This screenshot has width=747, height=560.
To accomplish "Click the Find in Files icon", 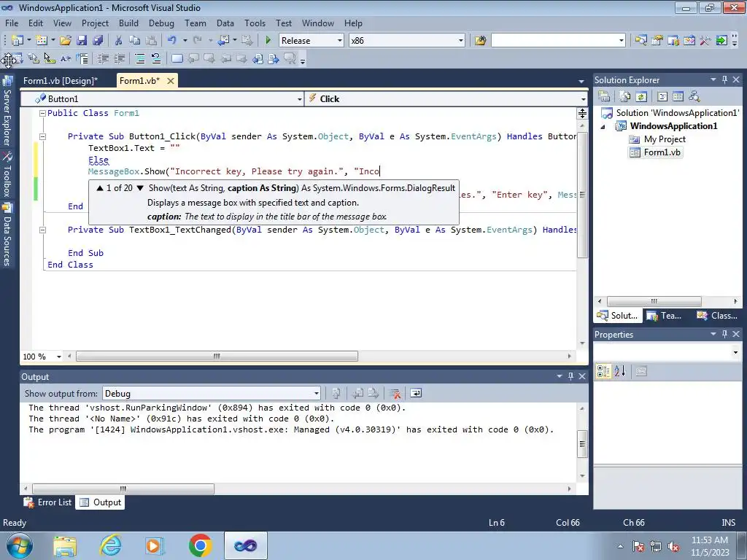I will [480, 41].
